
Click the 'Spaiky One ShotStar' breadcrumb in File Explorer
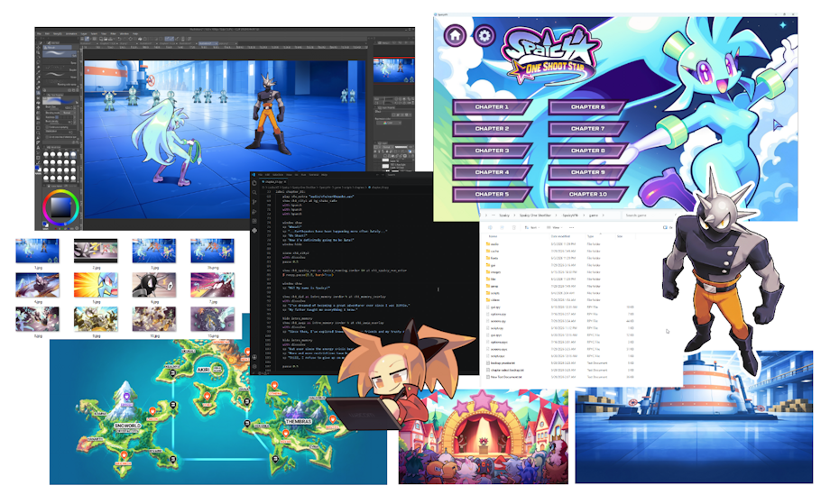pos(535,215)
